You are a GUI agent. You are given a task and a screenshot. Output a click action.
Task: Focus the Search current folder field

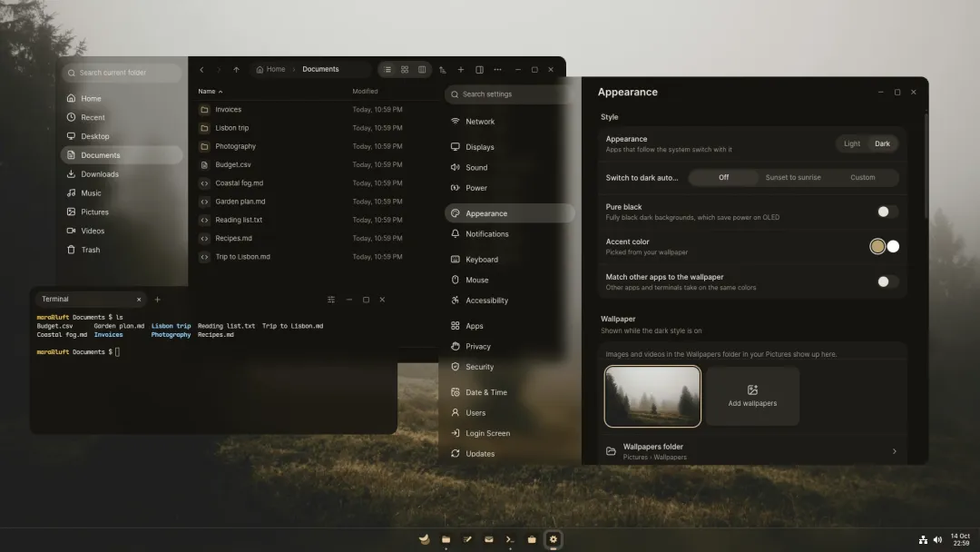[x=122, y=73]
